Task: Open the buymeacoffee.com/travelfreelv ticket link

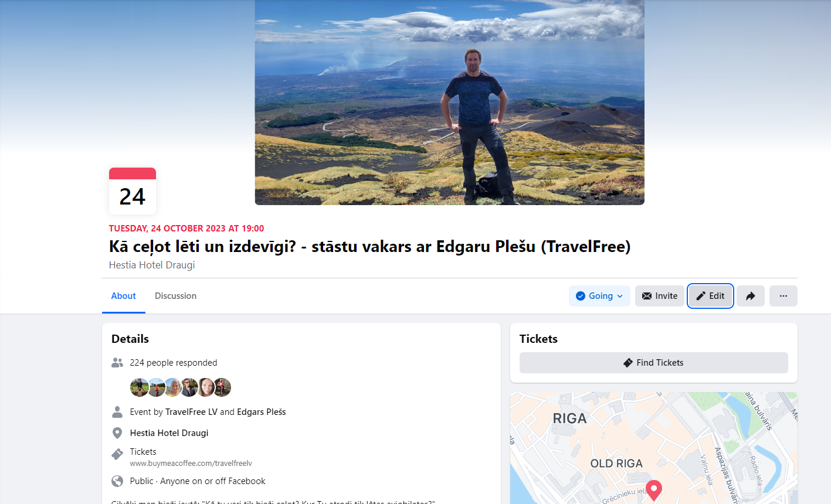Action: pos(191,463)
